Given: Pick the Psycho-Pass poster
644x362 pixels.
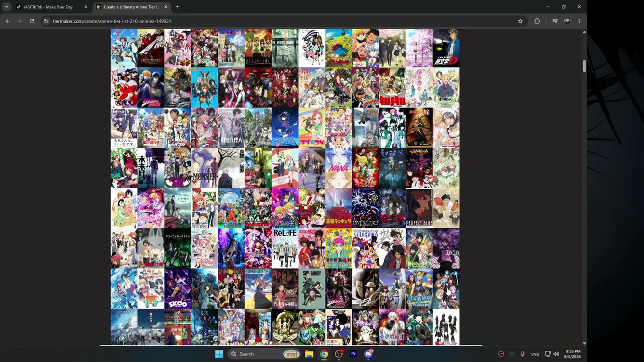Looking at the screenshot, I should point(178,248).
